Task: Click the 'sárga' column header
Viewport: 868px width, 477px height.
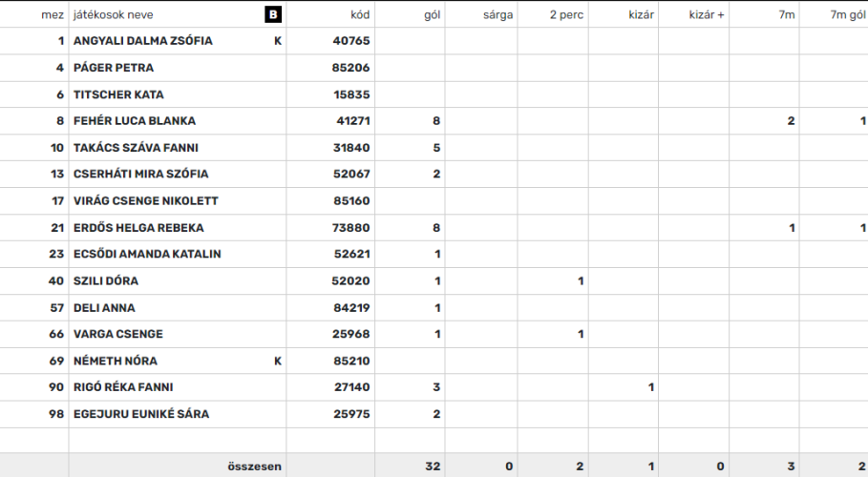Action: point(498,15)
